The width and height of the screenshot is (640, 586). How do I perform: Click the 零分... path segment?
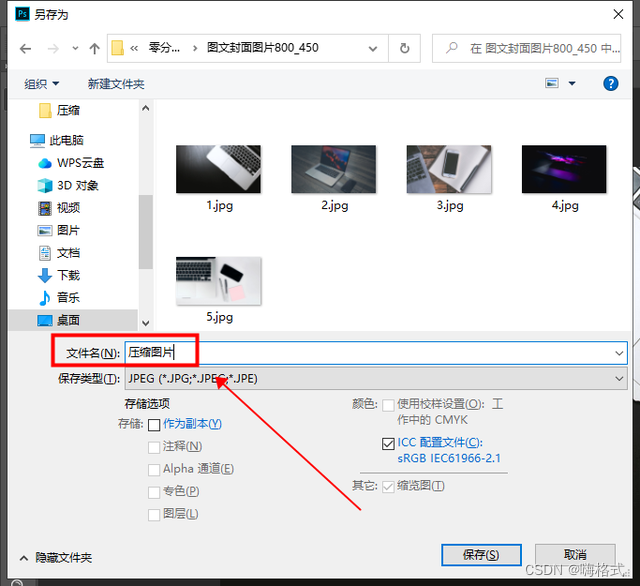pyautogui.click(x=164, y=48)
